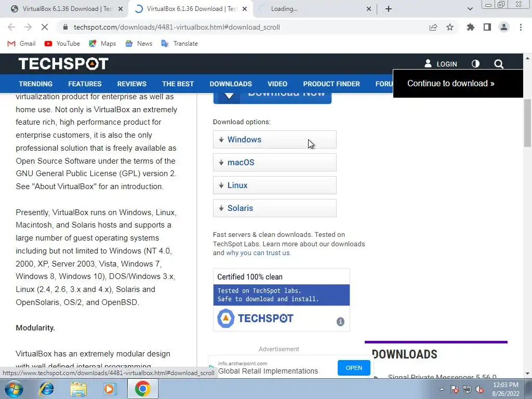This screenshot has width=532, height=399.
Task: Toggle the dark mode contrast icon
Action: click(x=476, y=64)
